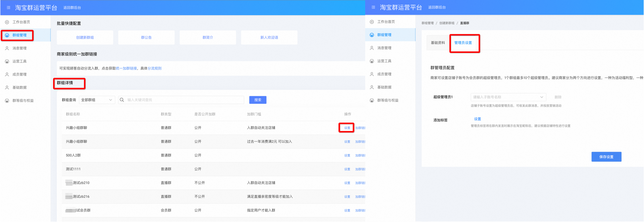Click 设置 for the 会员群 type row

(x=347, y=210)
